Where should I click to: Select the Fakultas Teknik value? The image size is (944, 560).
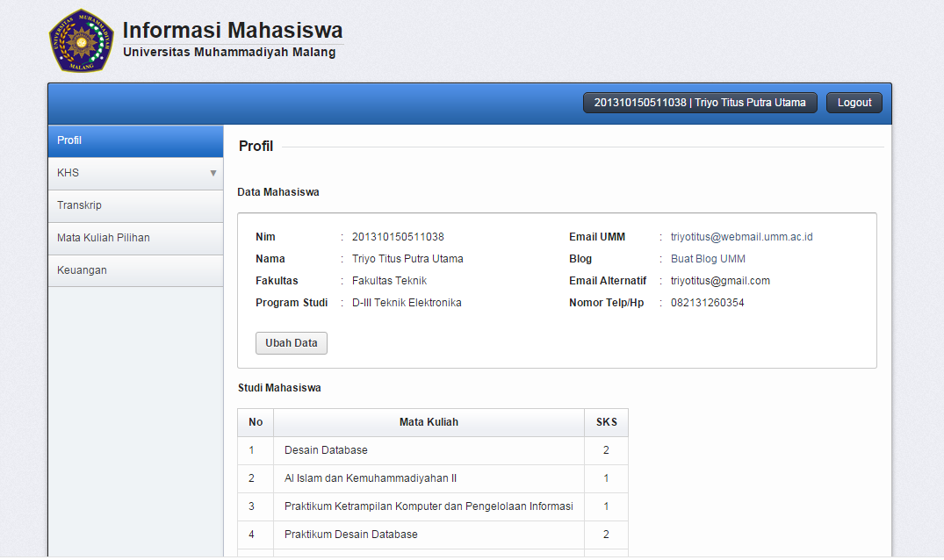390,281
